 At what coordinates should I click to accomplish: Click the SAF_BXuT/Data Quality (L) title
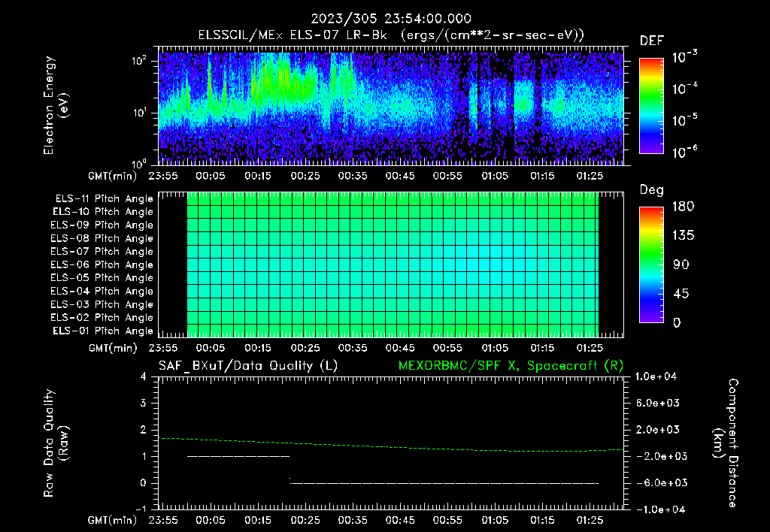[248, 366]
